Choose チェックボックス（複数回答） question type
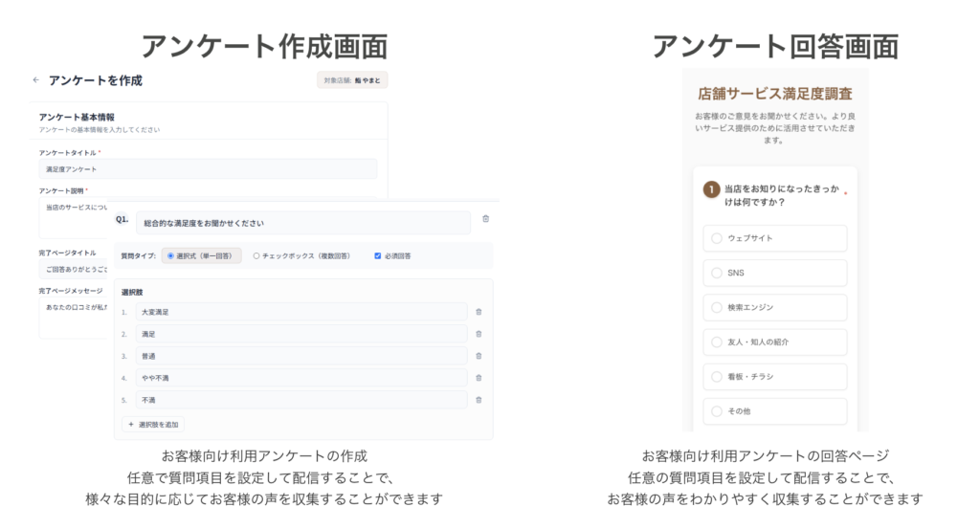The height and width of the screenshot is (529, 980). [x=256, y=256]
